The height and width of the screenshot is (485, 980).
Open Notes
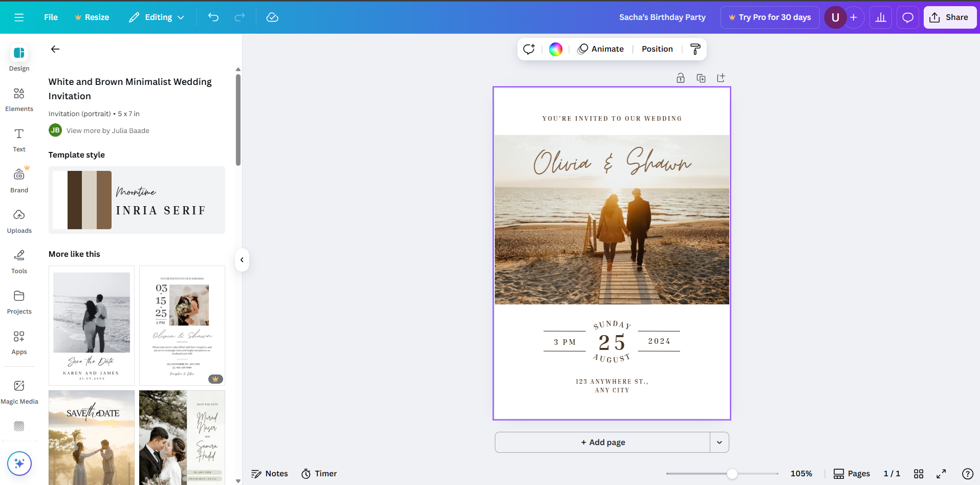pyautogui.click(x=270, y=474)
